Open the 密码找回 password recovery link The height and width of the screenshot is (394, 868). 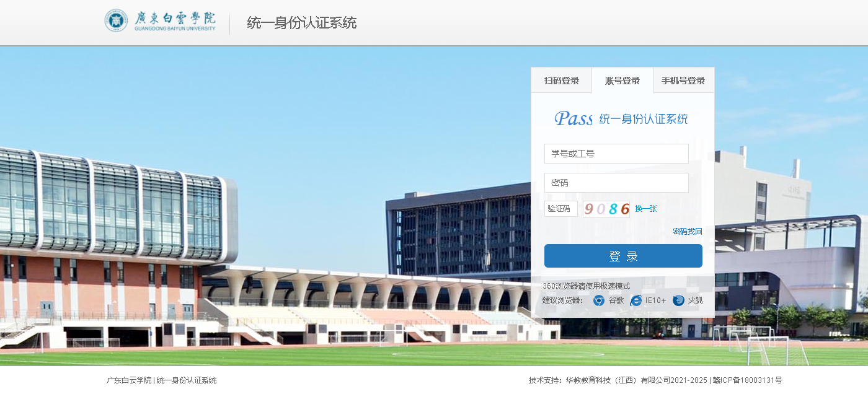point(687,232)
